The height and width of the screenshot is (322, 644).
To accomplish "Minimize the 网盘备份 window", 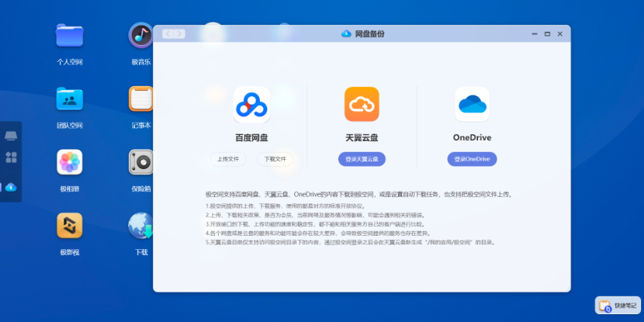I will pos(535,34).
